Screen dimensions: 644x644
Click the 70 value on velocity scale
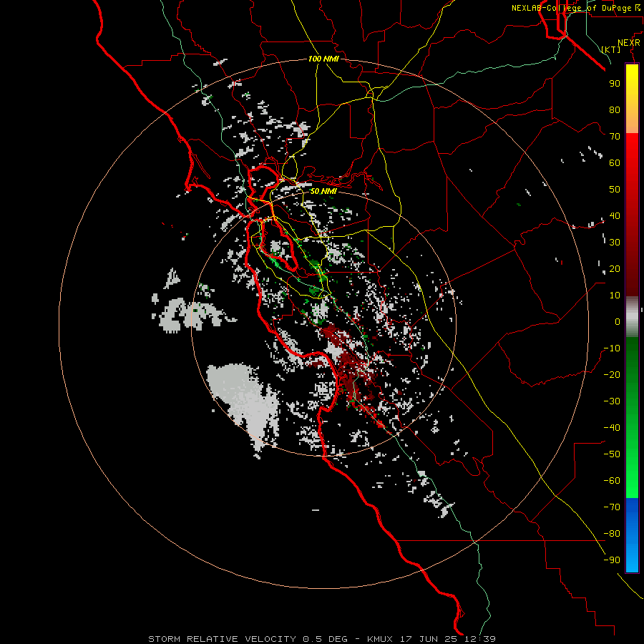pyautogui.click(x=615, y=137)
